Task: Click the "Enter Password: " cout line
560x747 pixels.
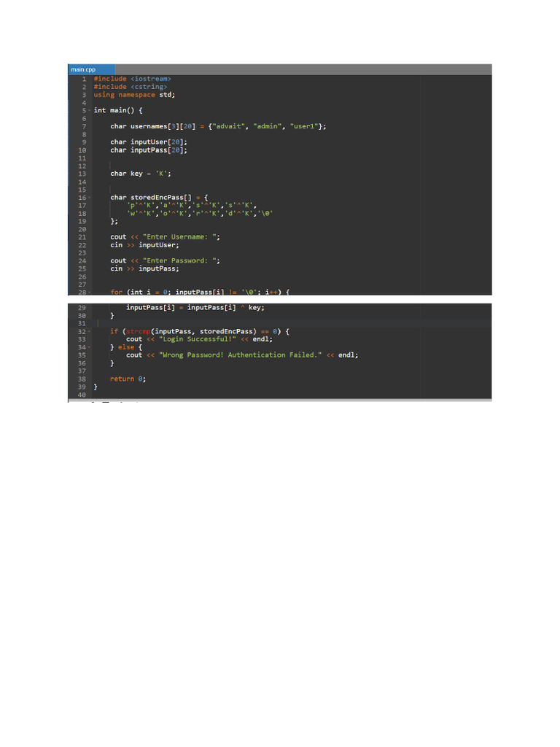Action: click(x=166, y=260)
